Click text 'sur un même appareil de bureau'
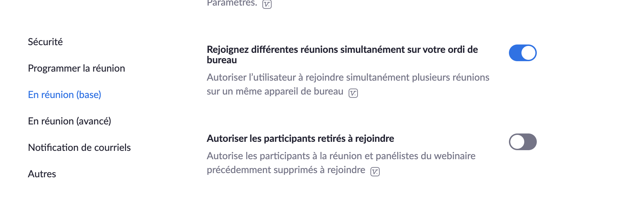This screenshot has height=203, width=644. coord(275,91)
